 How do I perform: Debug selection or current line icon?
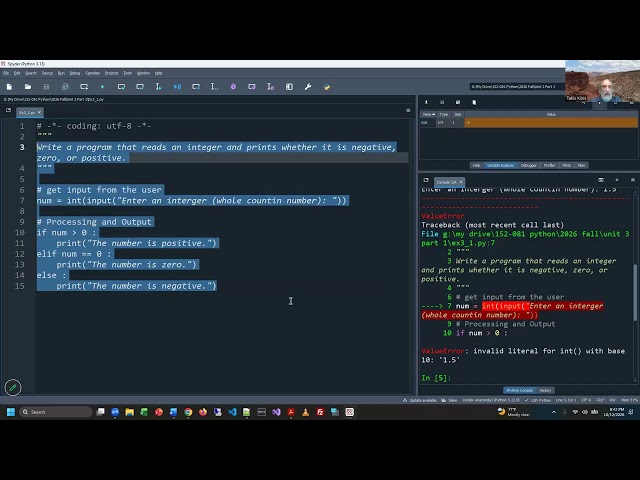click(214, 87)
